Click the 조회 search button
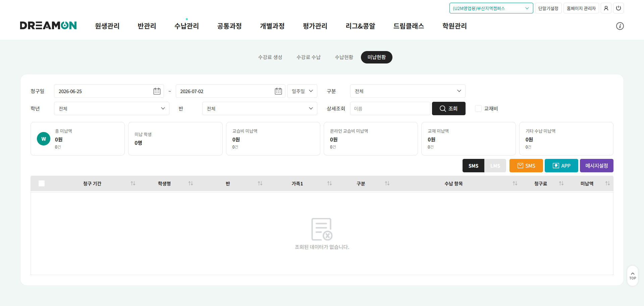 [x=448, y=108]
